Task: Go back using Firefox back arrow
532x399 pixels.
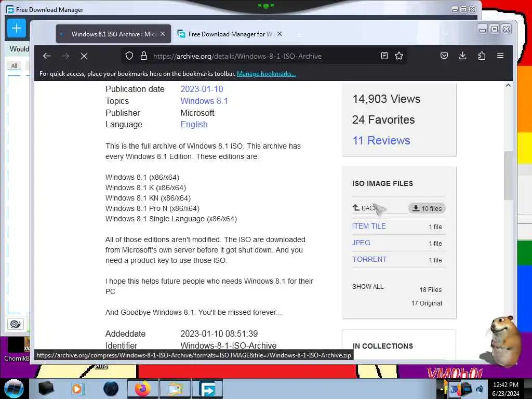Action: tap(47, 56)
